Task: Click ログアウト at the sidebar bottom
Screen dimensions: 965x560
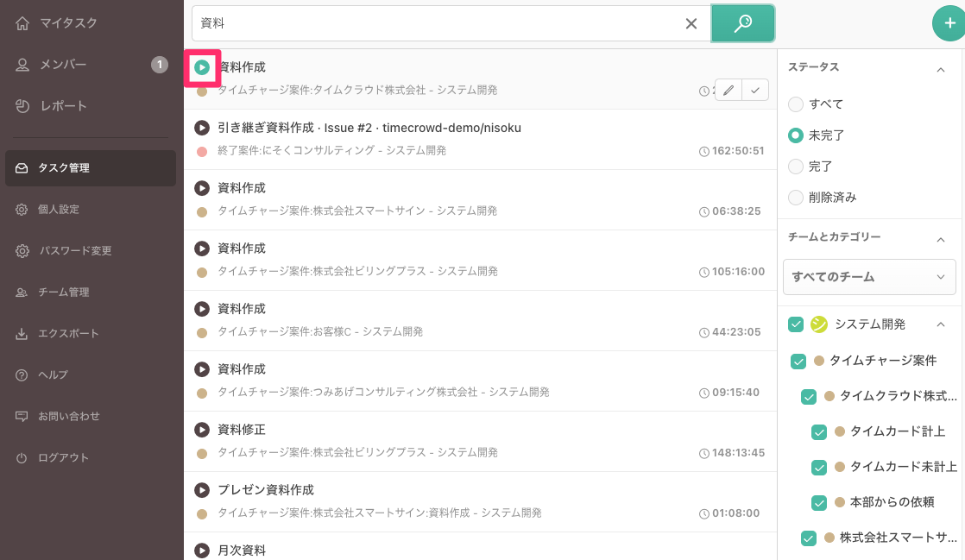Action: (x=54, y=457)
